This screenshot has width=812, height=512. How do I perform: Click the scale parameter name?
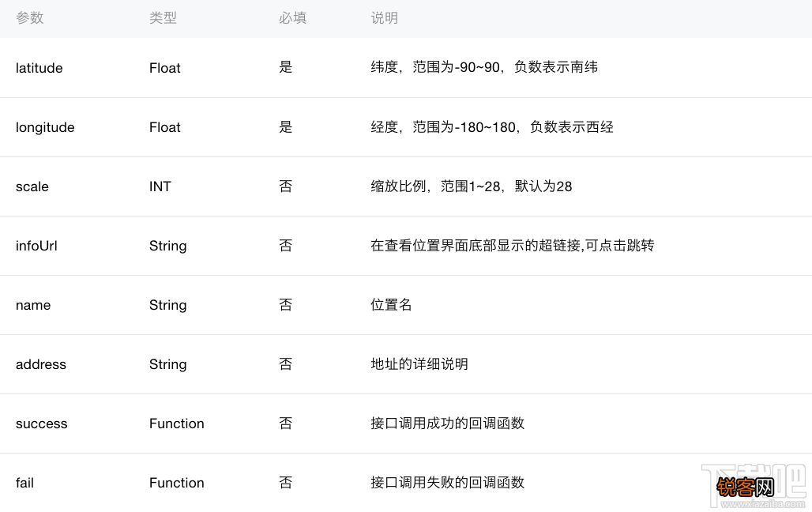(x=32, y=186)
